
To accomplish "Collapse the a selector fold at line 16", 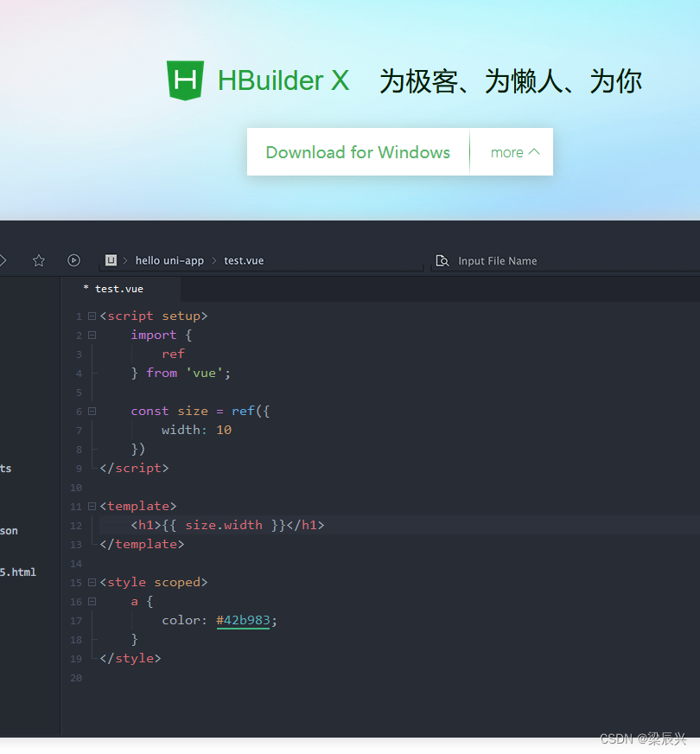I will pyautogui.click(x=91, y=601).
